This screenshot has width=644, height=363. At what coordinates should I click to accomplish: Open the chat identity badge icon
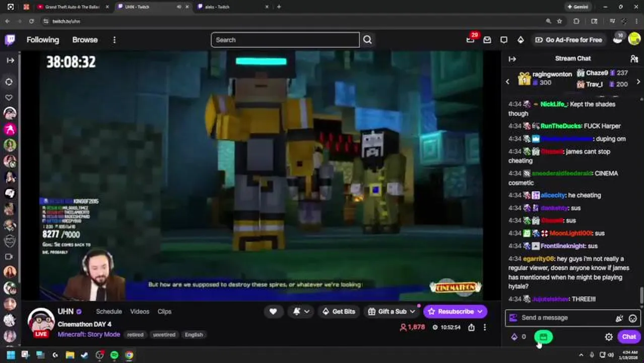coord(513,318)
